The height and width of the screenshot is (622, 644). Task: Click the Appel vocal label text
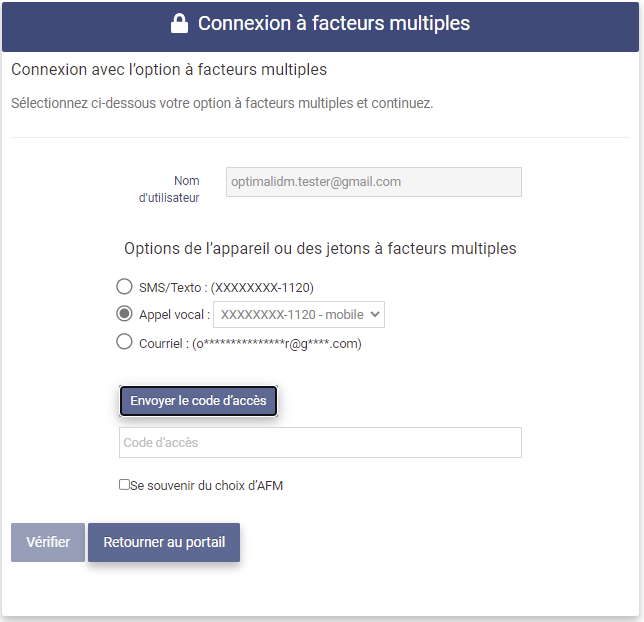174,315
